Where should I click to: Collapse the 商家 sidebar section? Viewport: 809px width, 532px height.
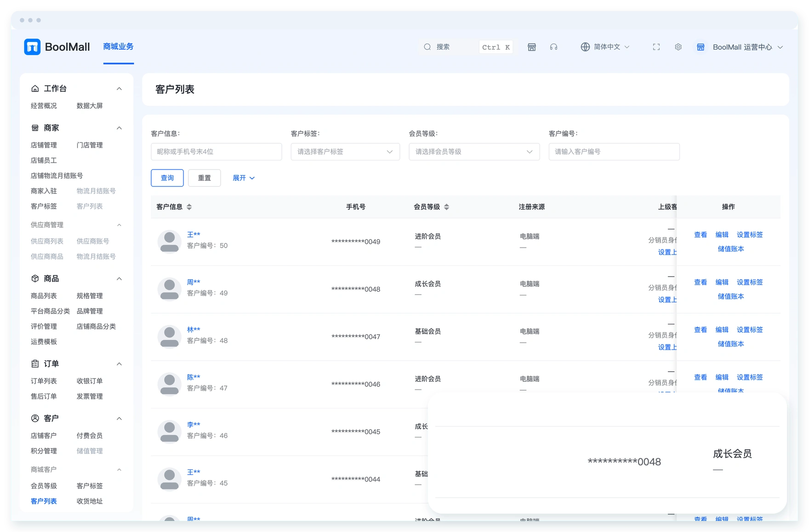click(119, 128)
